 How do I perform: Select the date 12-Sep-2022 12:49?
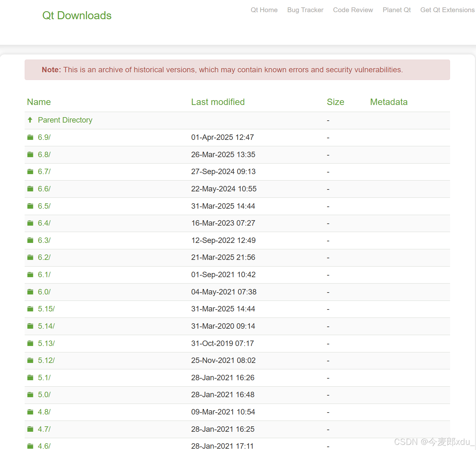tap(223, 240)
